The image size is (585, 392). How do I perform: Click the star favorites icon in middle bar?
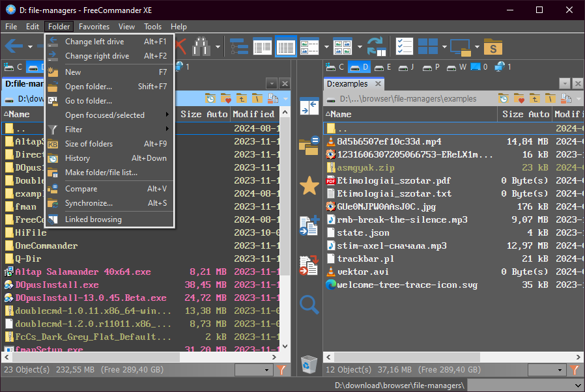tap(309, 186)
